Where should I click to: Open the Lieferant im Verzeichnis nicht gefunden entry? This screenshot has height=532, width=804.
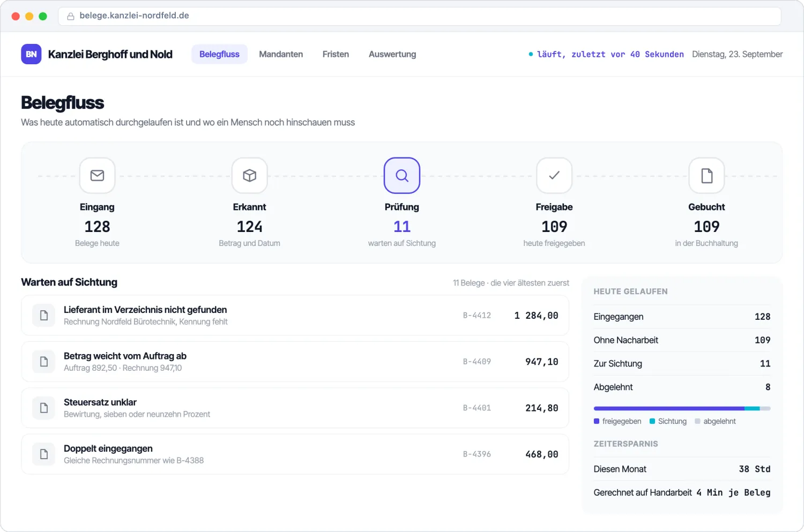(295, 316)
